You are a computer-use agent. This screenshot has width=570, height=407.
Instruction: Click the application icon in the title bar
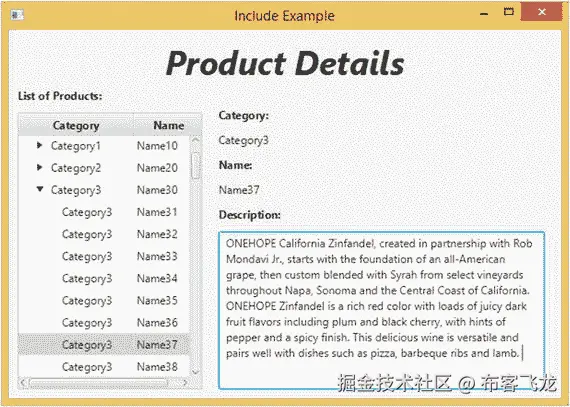tap(17, 15)
